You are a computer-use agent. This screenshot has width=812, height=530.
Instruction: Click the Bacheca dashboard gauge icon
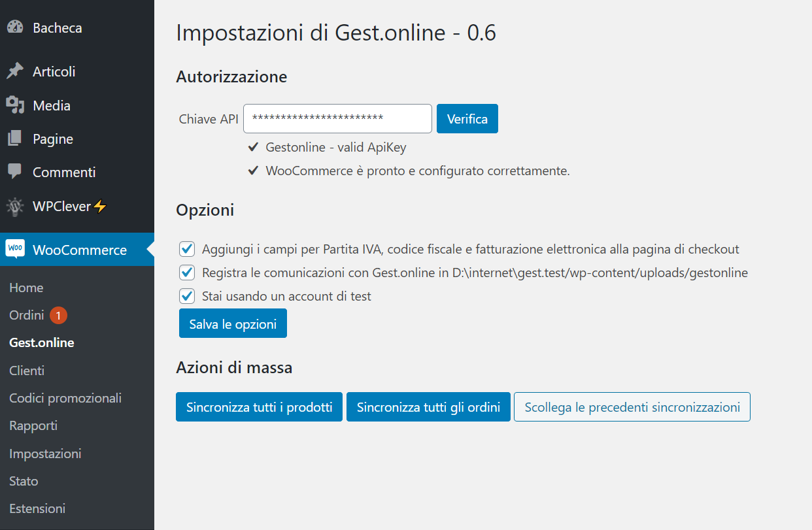tap(15, 28)
